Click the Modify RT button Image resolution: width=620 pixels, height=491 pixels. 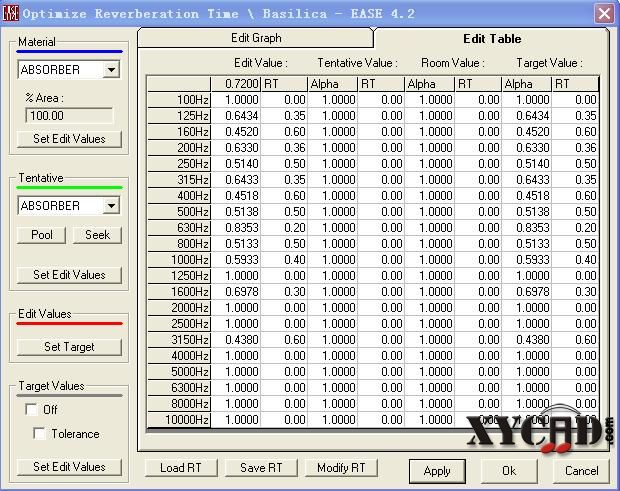(x=341, y=468)
